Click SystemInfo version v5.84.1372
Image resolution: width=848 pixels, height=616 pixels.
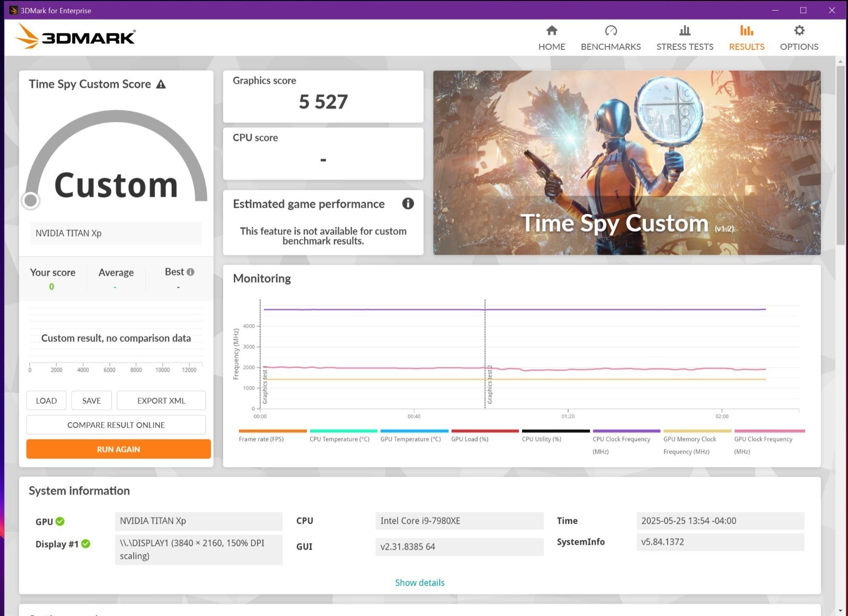tap(720, 542)
